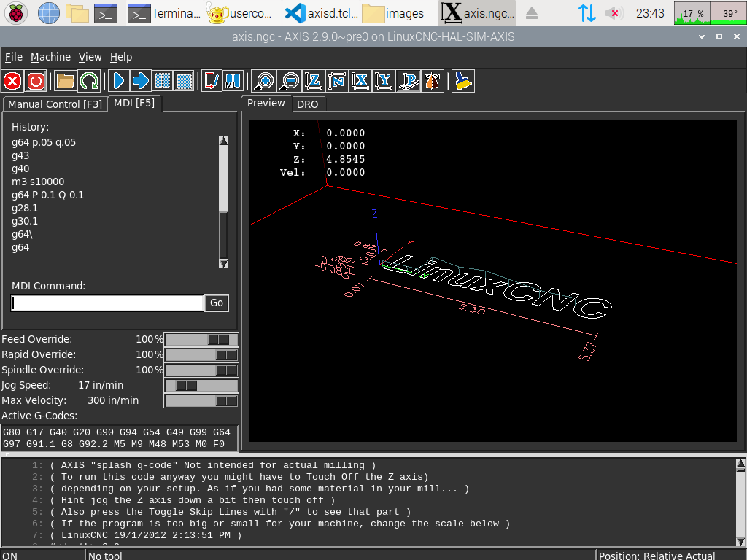
Task: Open the Raspberry Pi main menu
Action: point(16,13)
